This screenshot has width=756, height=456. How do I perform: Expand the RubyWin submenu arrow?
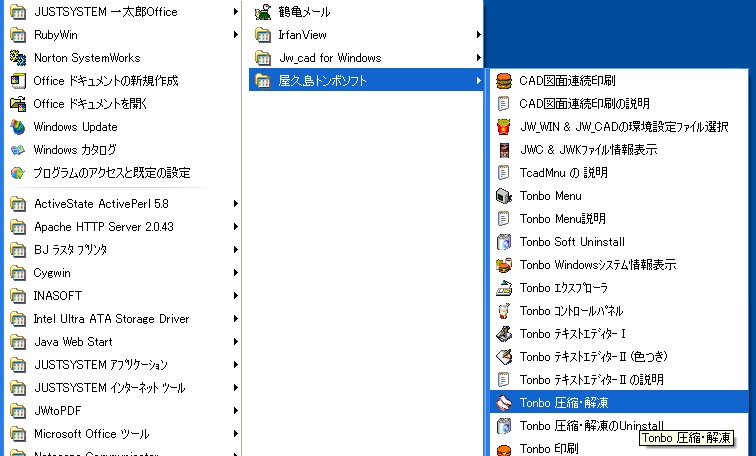tap(235, 35)
